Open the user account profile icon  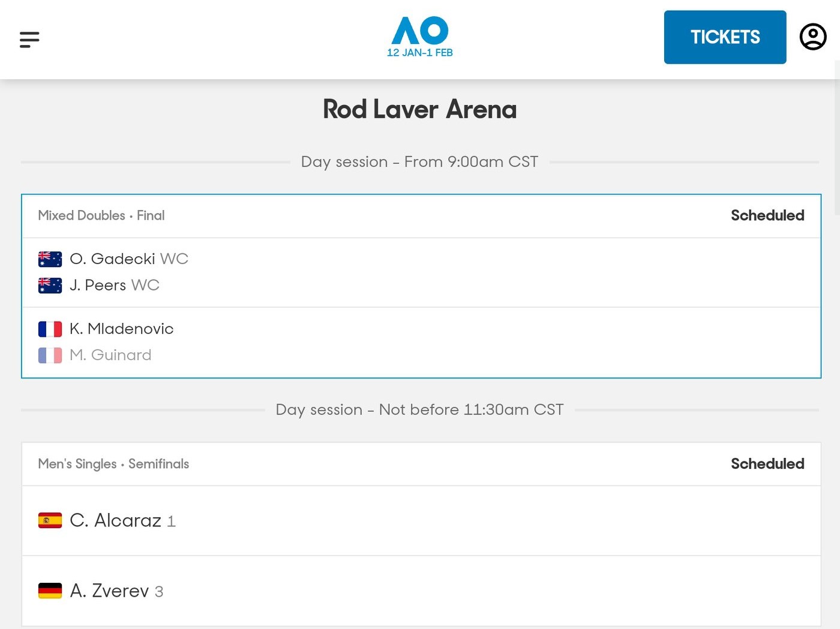[x=813, y=37]
